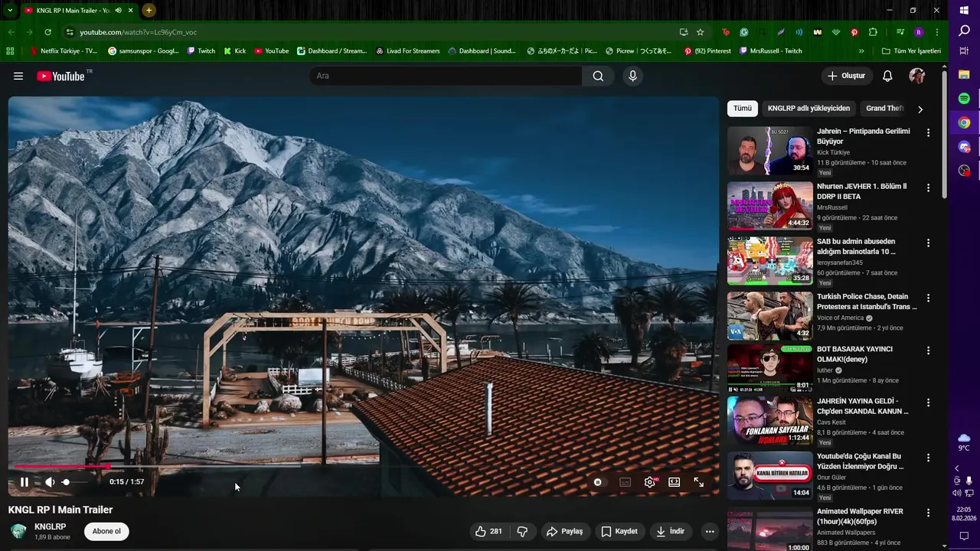This screenshot has height=551, width=980.
Task: Select the Tümü filter chip
Action: [x=743, y=108]
